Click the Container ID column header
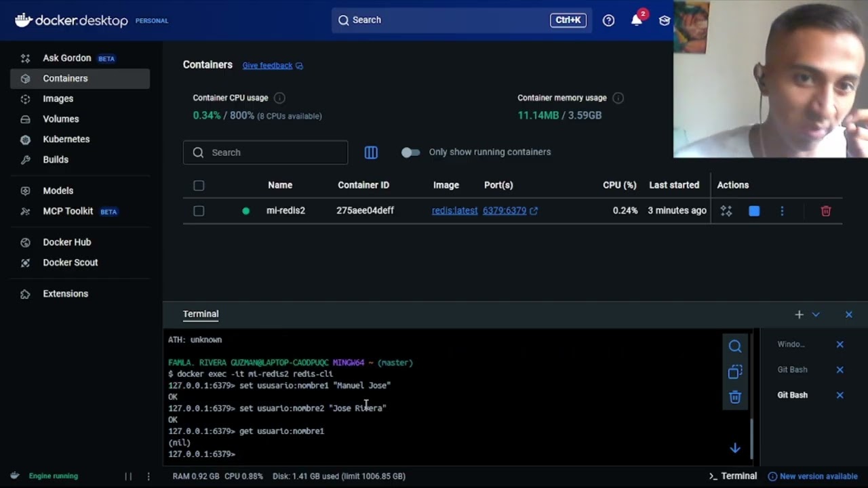 point(363,185)
